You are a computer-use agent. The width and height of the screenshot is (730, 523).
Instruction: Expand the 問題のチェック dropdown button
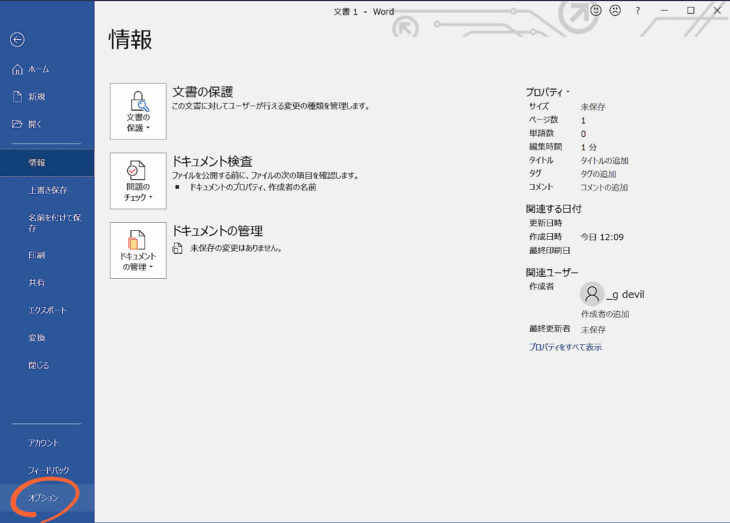coord(138,181)
